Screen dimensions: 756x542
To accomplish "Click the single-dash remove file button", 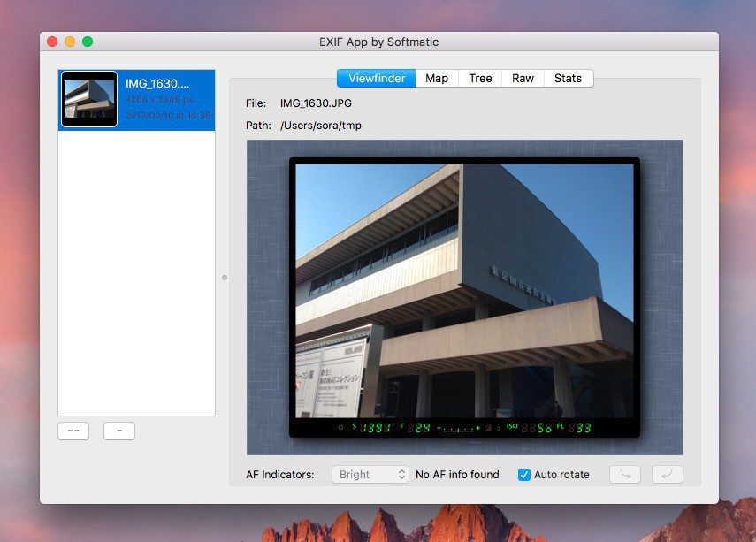I will tap(119, 431).
